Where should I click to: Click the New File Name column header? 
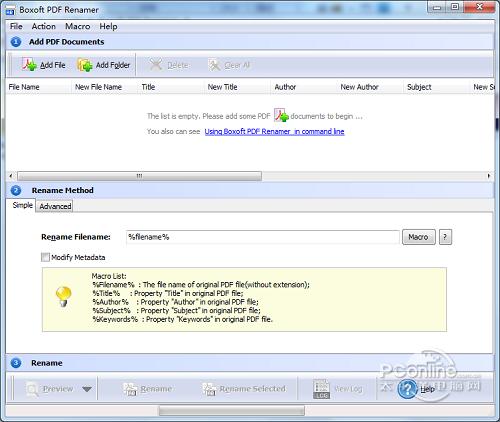click(105, 87)
